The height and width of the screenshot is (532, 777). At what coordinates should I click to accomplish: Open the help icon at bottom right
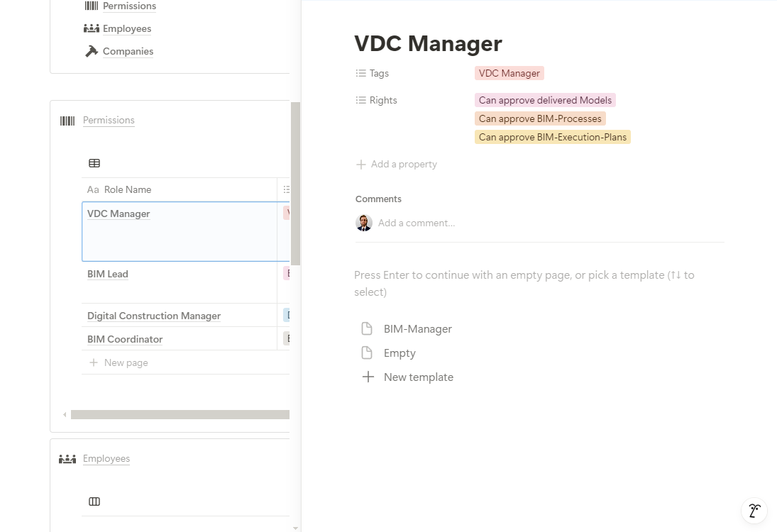coord(754,510)
